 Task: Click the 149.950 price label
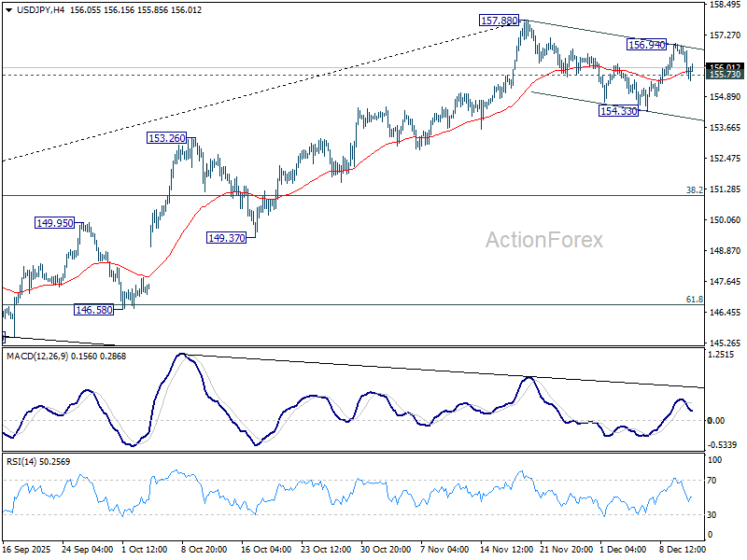[55, 223]
